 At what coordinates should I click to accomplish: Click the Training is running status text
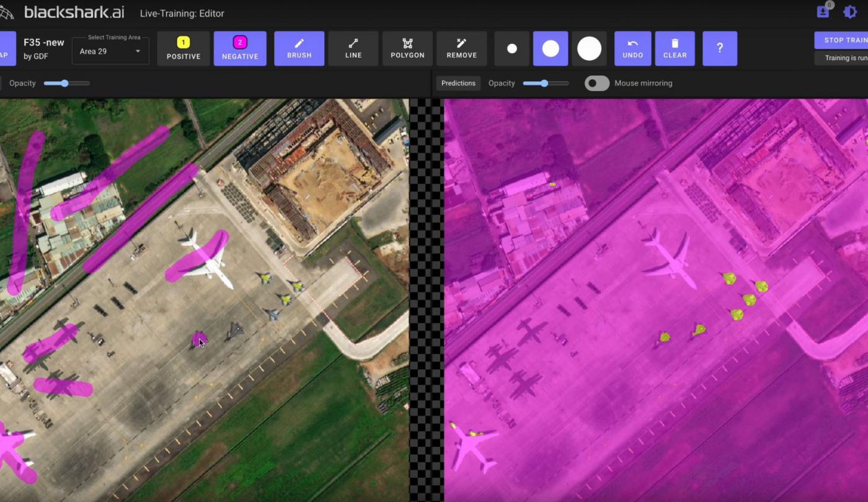[841, 58]
